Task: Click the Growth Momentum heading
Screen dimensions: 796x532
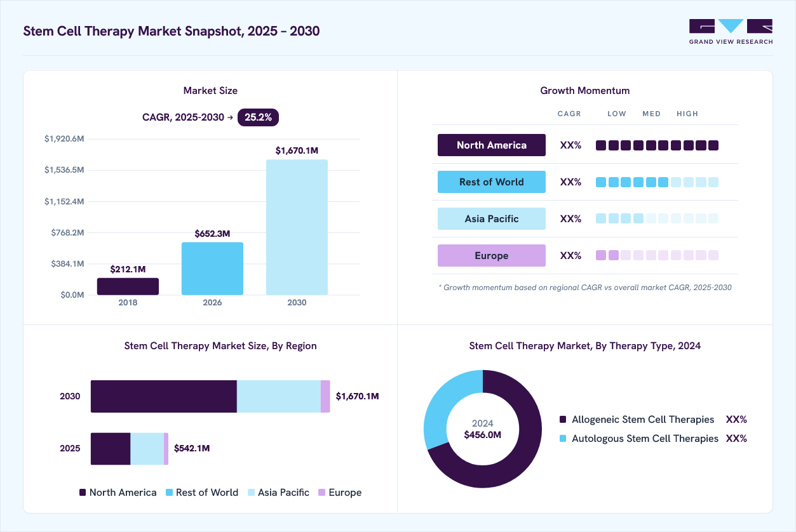Action: pyautogui.click(x=585, y=91)
